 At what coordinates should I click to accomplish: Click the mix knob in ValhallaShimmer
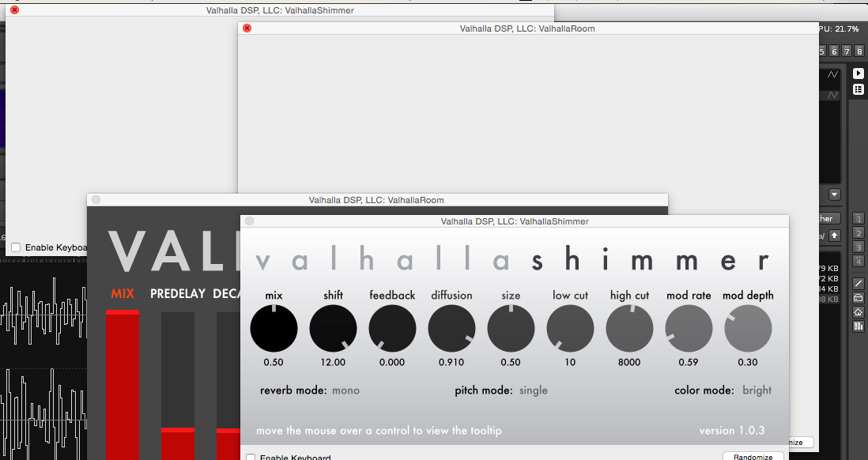tap(274, 328)
